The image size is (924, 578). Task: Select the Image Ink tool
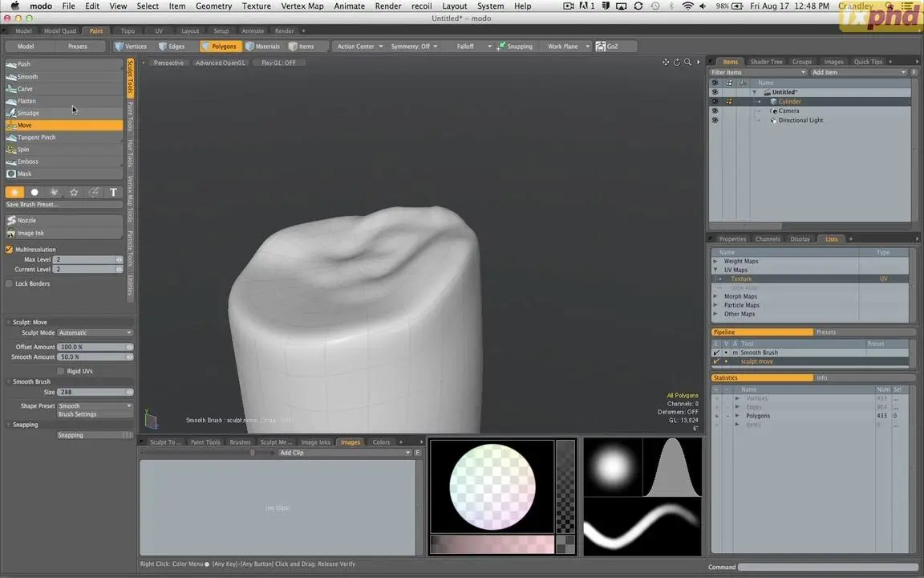63,233
